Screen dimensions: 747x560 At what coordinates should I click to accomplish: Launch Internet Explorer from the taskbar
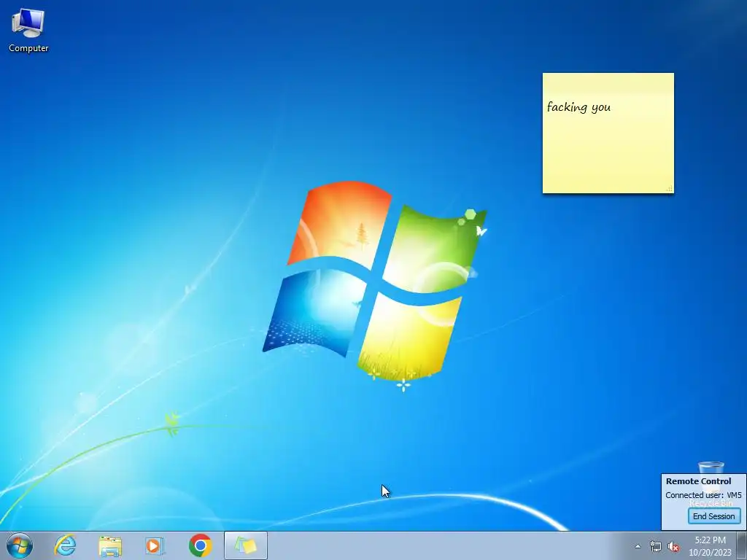(x=65, y=545)
